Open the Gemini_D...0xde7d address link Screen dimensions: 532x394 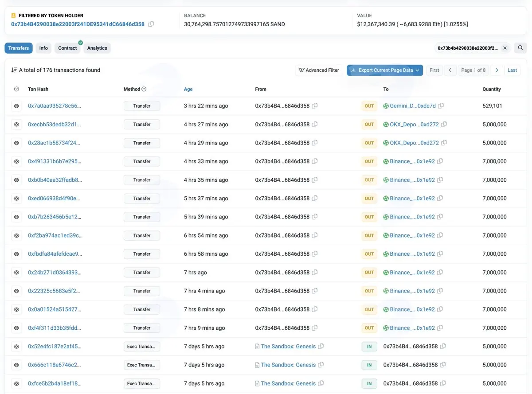(x=413, y=106)
